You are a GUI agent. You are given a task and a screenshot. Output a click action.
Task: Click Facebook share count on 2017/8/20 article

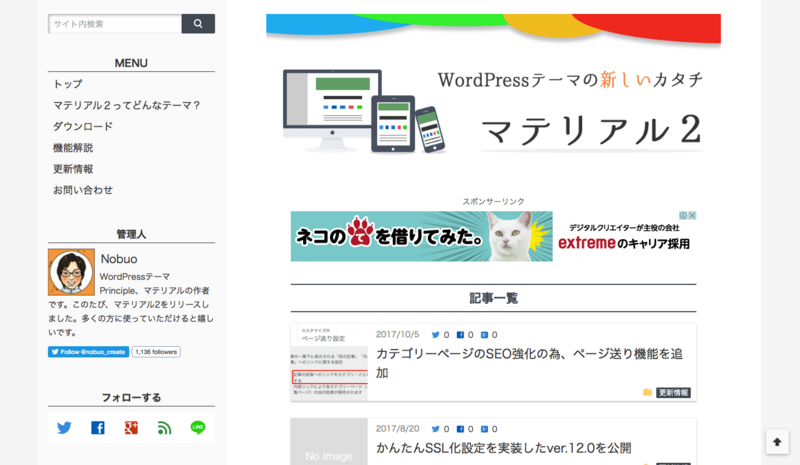[x=465, y=429]
